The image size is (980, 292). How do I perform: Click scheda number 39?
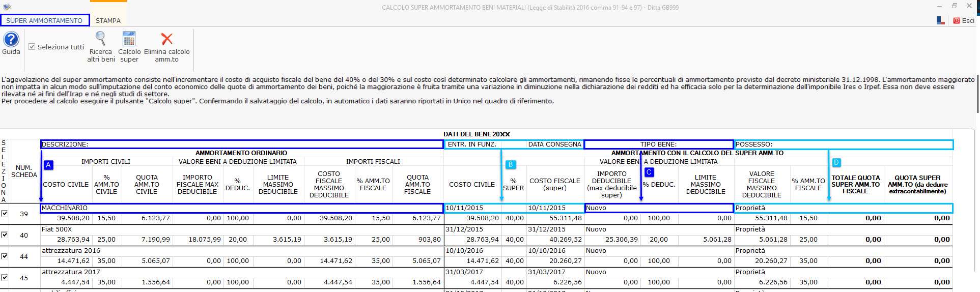(x=24, y=214)
